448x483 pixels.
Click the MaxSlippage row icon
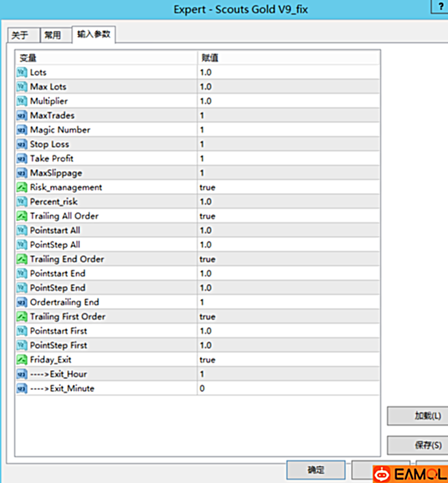coord(22,173)
